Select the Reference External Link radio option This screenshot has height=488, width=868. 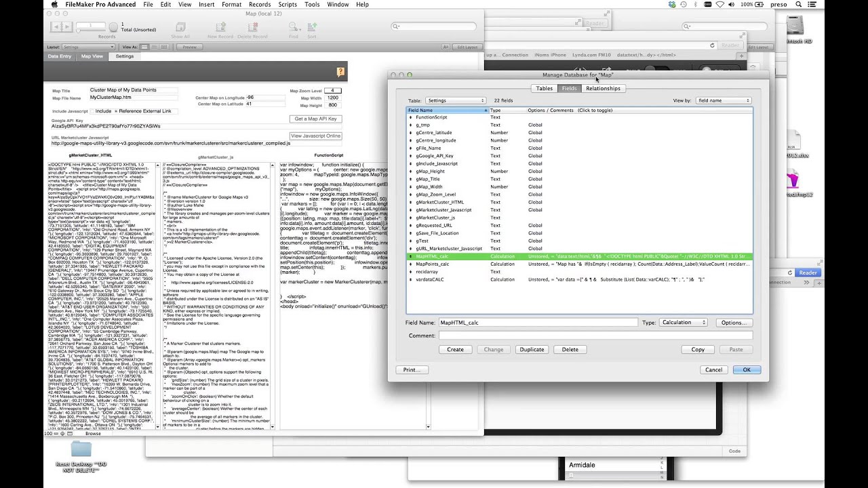pos(117,111)
